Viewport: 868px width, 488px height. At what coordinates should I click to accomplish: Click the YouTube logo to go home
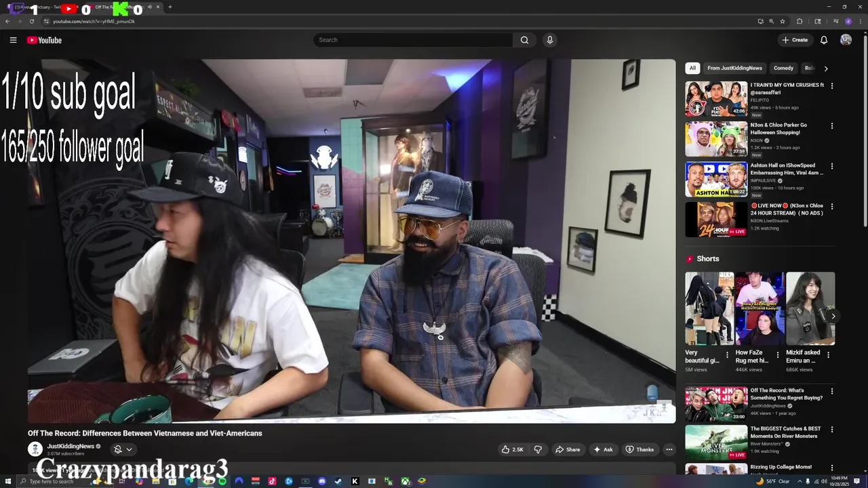44,40
